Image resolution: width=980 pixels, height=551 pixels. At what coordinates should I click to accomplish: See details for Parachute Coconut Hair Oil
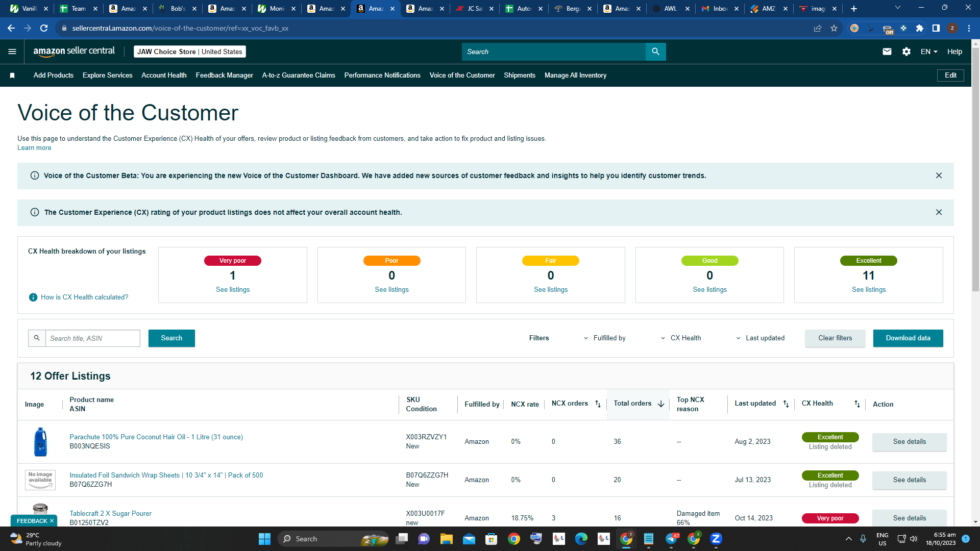[910, 442]
